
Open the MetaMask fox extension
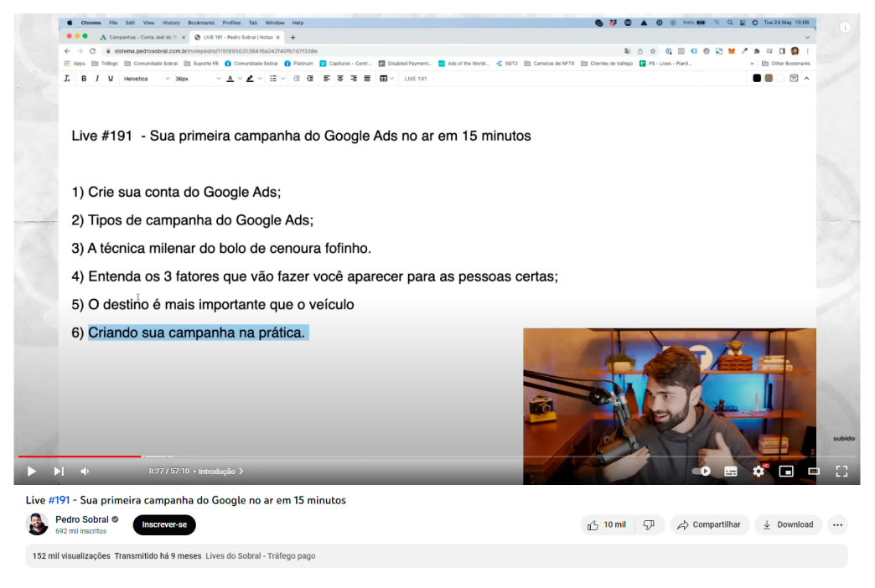point(732,51)
